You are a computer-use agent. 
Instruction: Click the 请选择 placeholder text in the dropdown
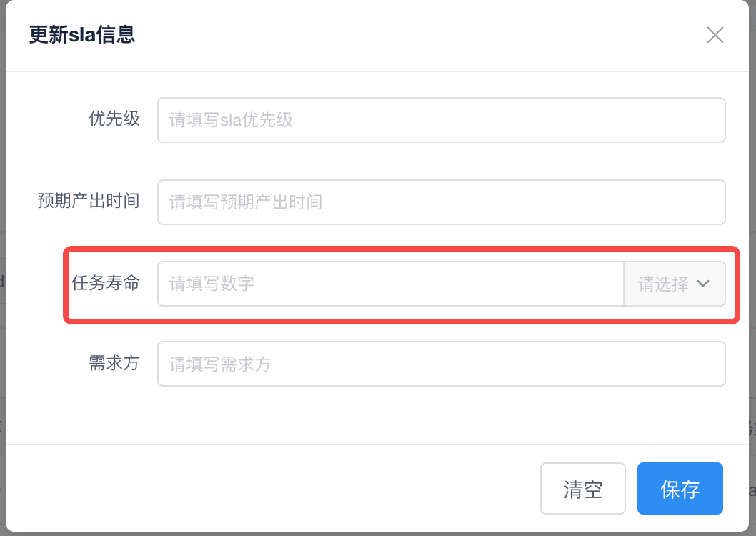tap(662, 284)
